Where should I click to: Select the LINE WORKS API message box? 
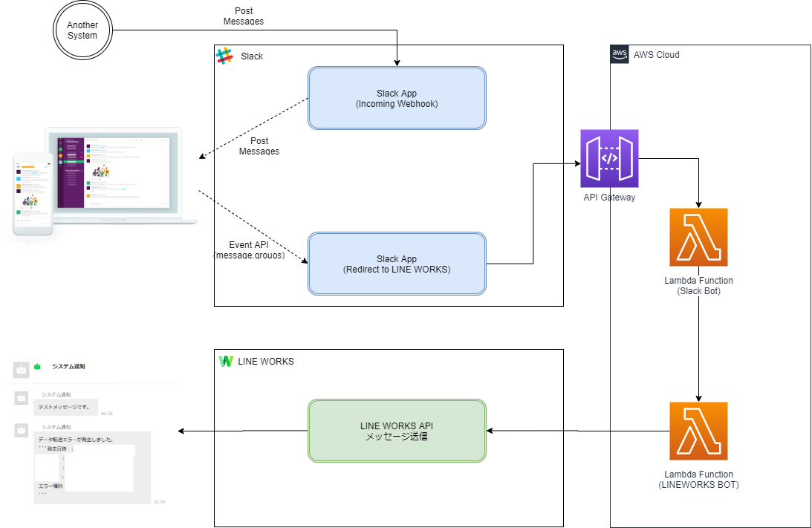click(397, 431)
